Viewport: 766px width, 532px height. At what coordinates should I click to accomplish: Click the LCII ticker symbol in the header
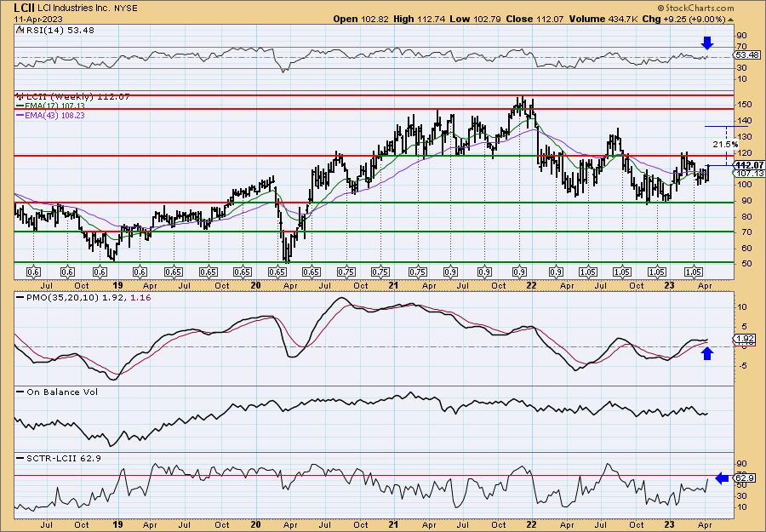tap(24, 8)
